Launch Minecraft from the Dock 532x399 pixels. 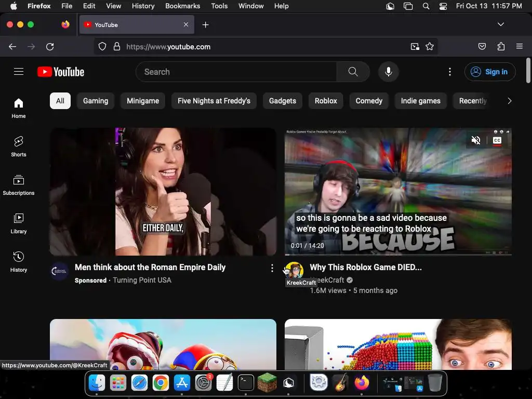(267, 383)
